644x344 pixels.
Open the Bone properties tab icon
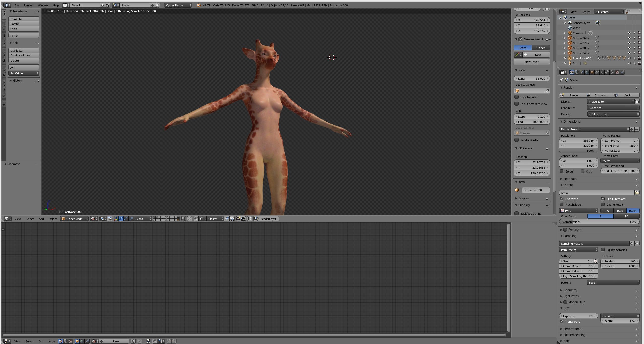click(607, 72)
